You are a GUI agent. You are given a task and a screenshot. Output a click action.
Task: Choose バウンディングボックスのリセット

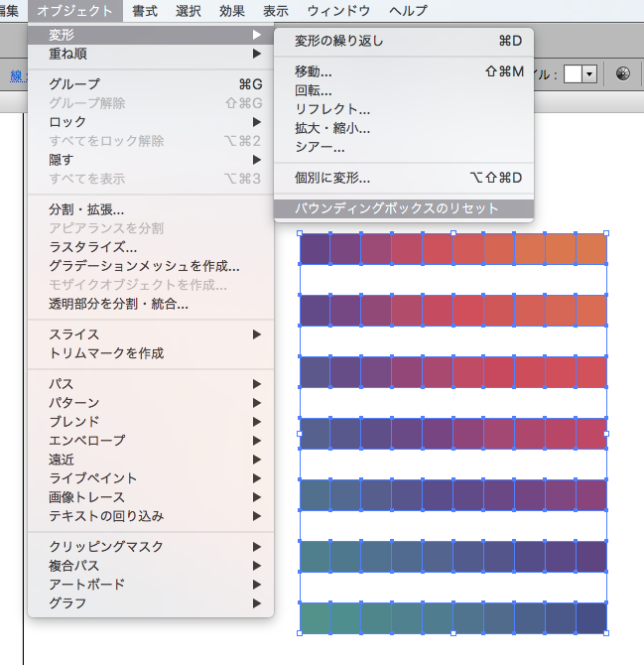pos(404,208)
